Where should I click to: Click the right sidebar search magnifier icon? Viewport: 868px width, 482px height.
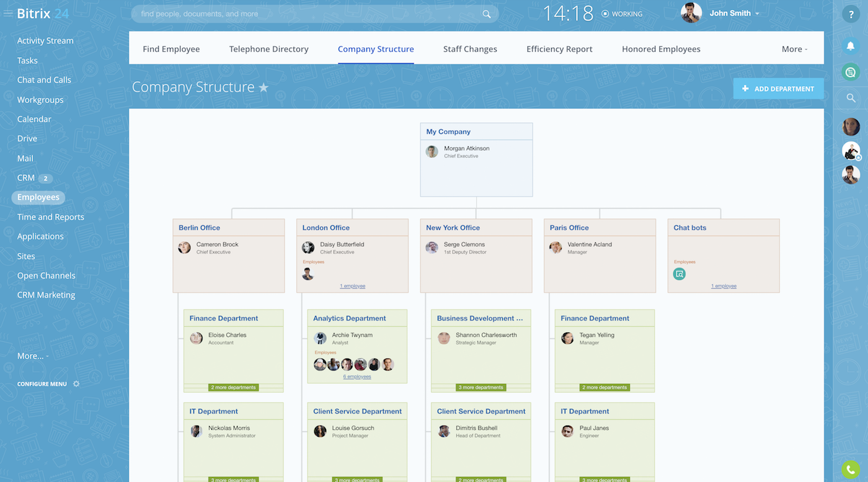tap(851, 98)
